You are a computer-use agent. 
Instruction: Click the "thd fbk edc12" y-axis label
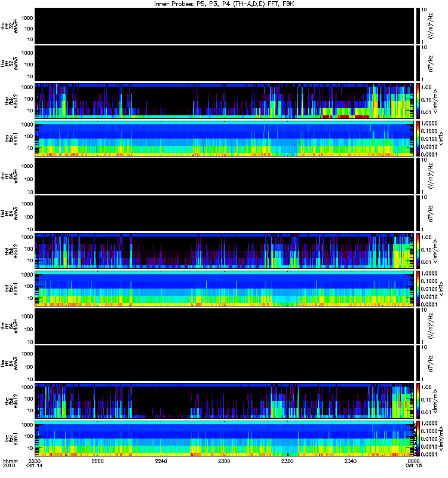point(11,251)
